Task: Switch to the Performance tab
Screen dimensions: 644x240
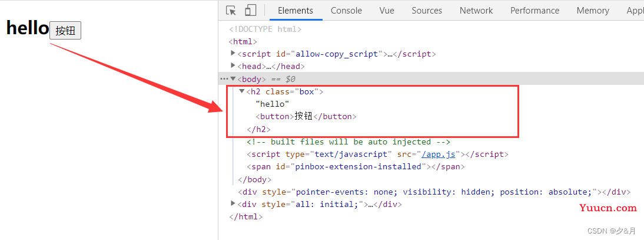Action: (535, 11)
